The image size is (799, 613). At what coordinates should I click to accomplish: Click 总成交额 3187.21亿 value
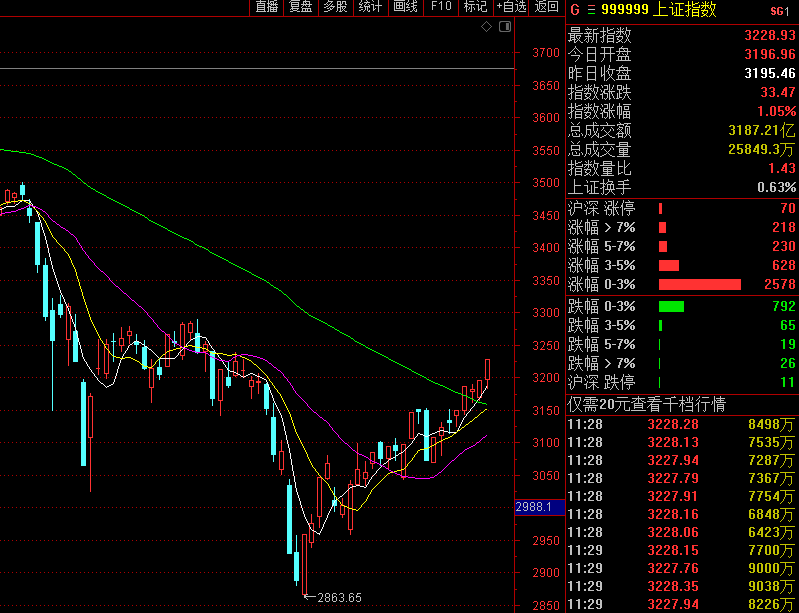click(761, 130)
